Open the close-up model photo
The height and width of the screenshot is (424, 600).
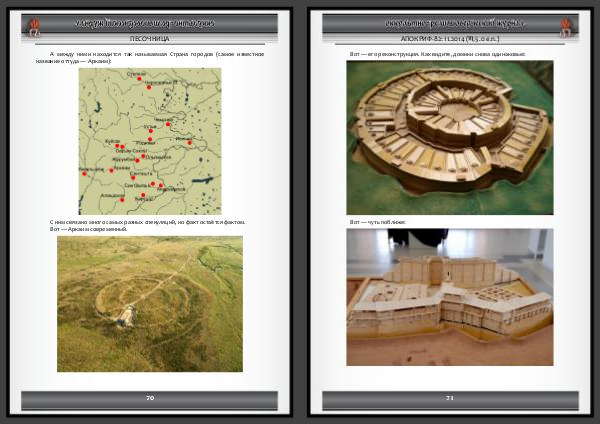pyautogui.click(x=449, y=297)
